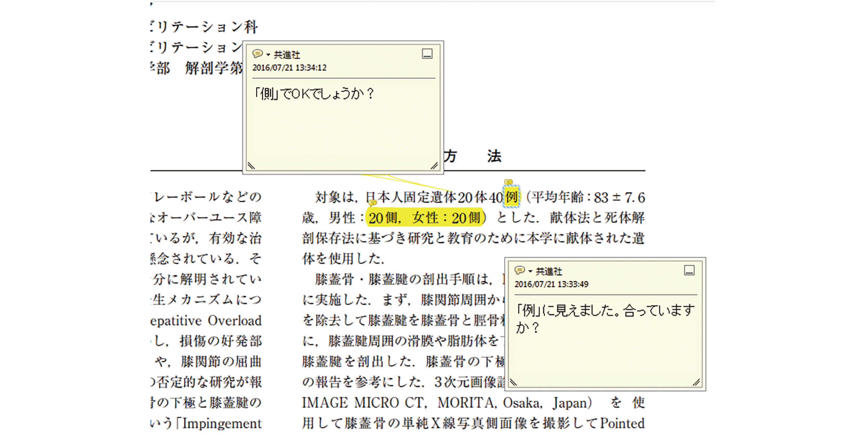This screenshot has width=868, height=434.
Task: Click bottom-right resize handle of upper note
Action: coord(434,165)
